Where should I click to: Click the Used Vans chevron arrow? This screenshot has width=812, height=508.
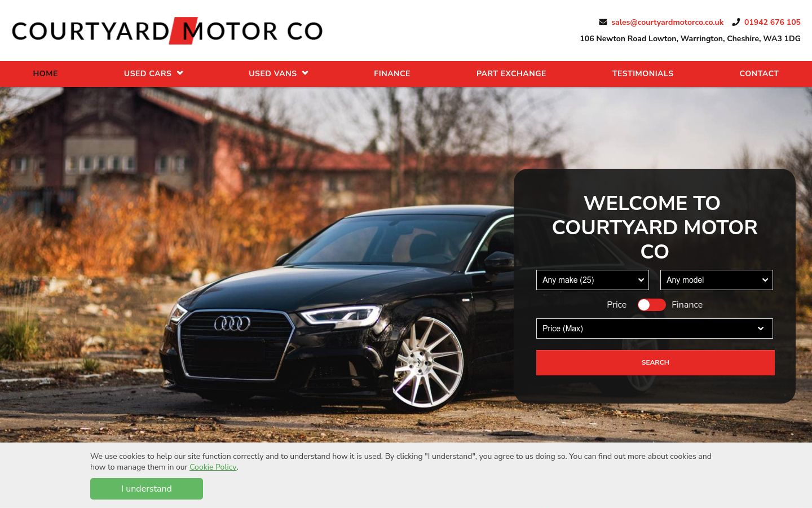coord(305,73)
